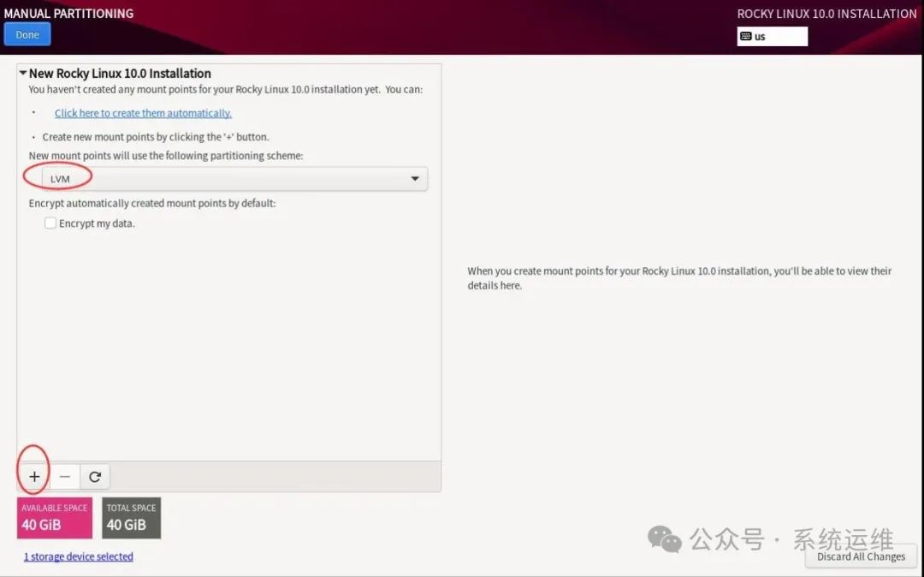Viewport: 924px width, 577px height.
Task: Click the gray Total Space 40 GiB box
Action: pos(132,517)
